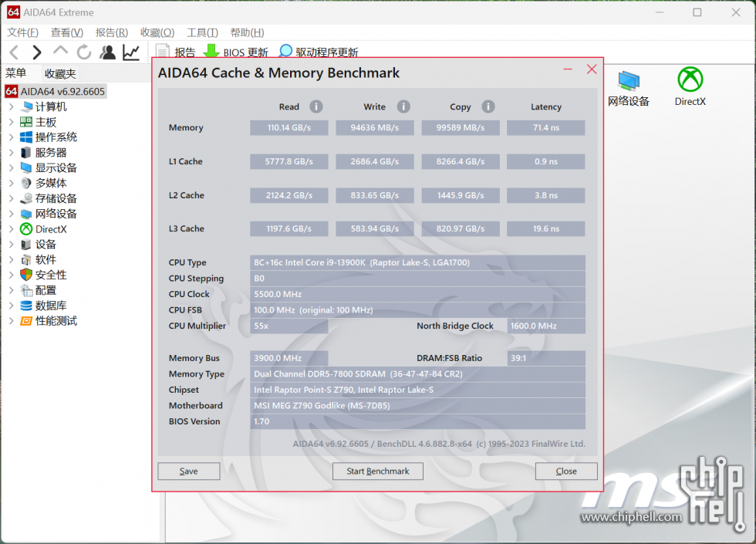Open the 收藏(O) menu
Viewport: 756px width, 544px height.
click(x=157, y=32)
